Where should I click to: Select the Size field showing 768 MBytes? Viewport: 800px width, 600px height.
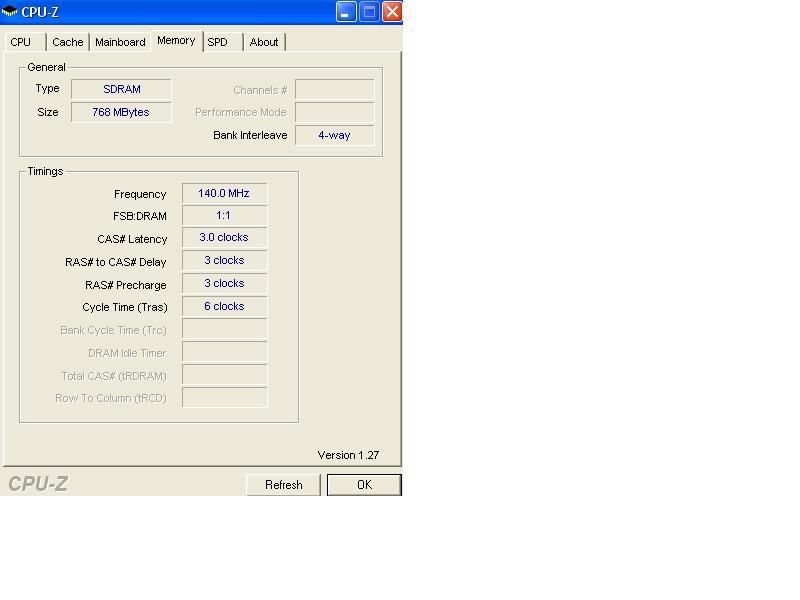[121, 112]
